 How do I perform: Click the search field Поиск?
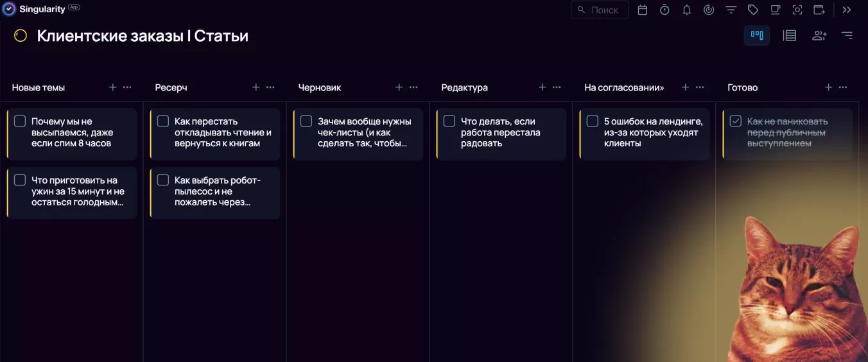pyautogui.click(x=600, y=10)
